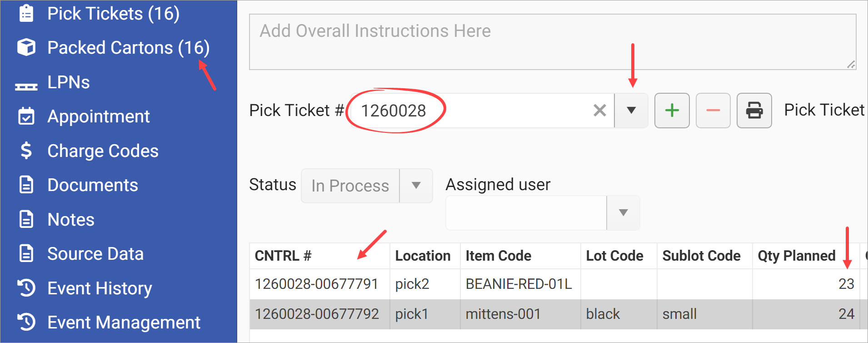Click the red minus to remove
Viewport: 868px width, 343px height.
click(x=713, y=110)
